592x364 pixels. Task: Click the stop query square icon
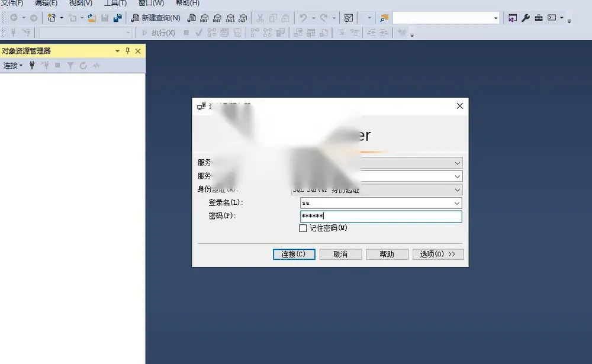(x=186, y=33)
